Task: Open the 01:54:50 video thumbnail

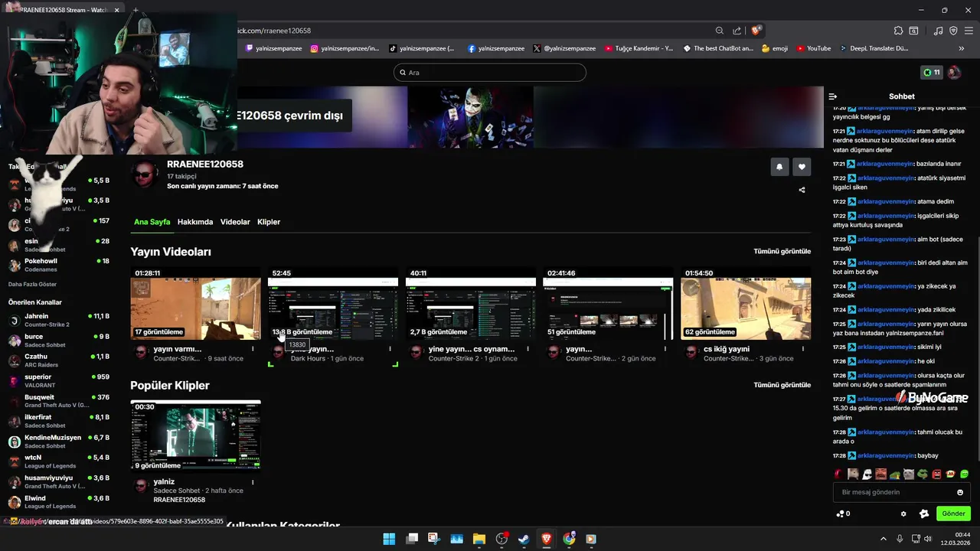Action: click(746, 304)
